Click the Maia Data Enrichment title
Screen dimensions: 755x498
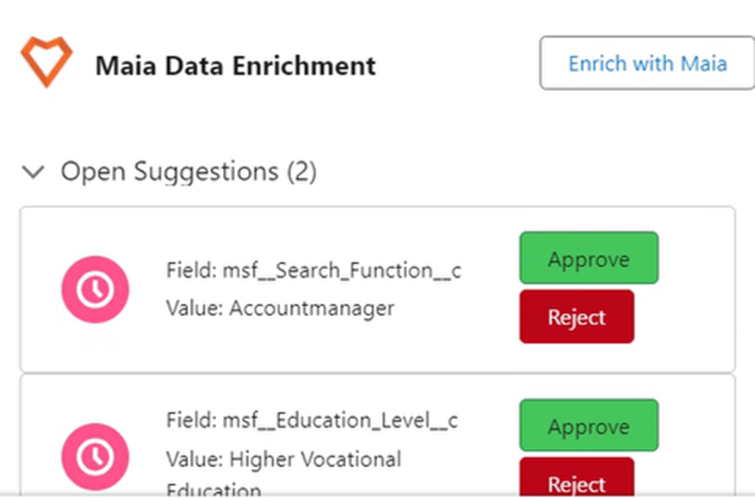pos(236,66)
